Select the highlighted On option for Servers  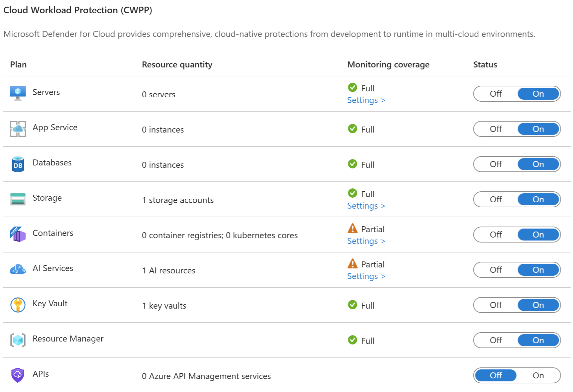[x=538, y=94]
